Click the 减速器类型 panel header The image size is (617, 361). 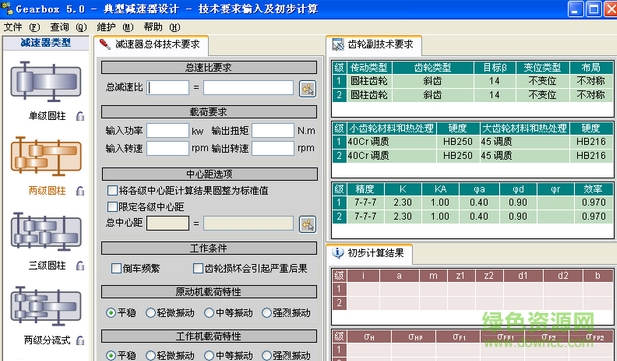click(46, 43)
